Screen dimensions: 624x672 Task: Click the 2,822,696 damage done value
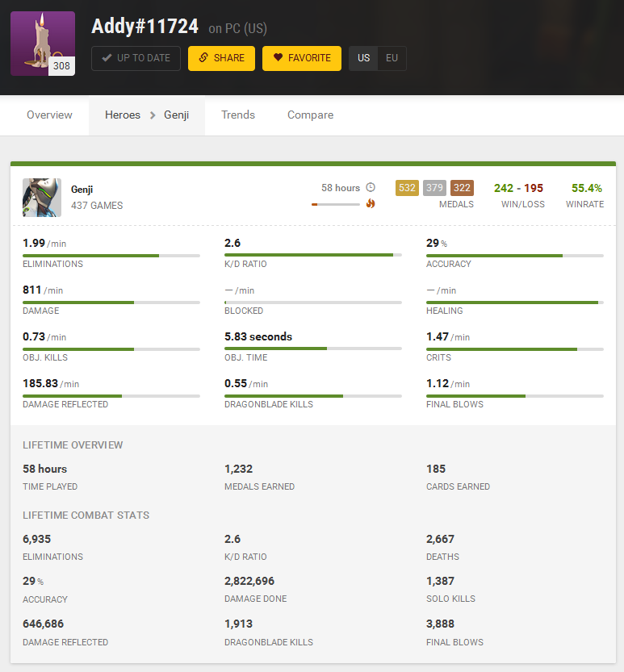click(249, 581)
